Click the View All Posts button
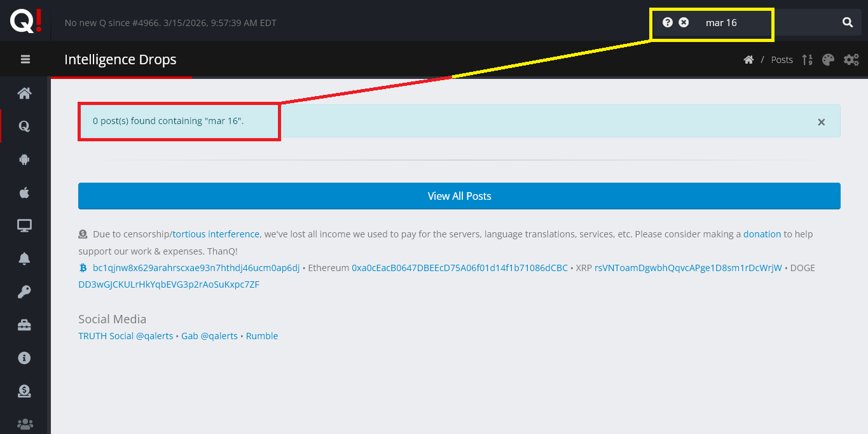 tap(459, 196)
